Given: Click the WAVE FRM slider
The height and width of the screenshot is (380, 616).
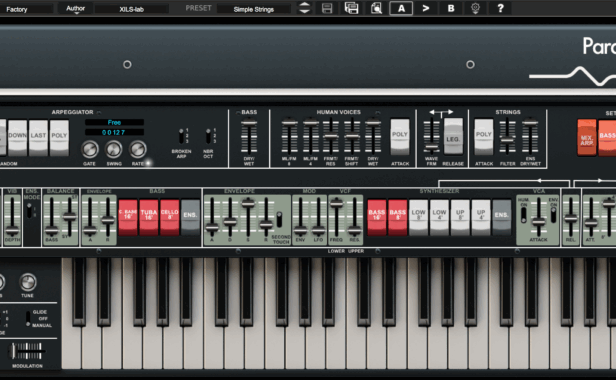Looking at the screenshot, I should click(x=431, y=136).
